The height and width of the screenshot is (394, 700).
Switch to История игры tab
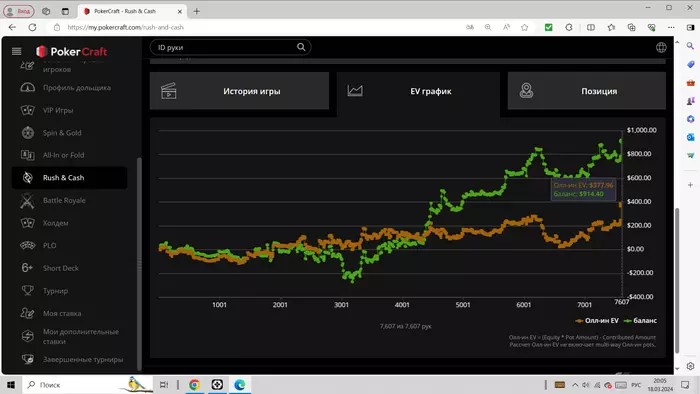click(x=239, y=91)
